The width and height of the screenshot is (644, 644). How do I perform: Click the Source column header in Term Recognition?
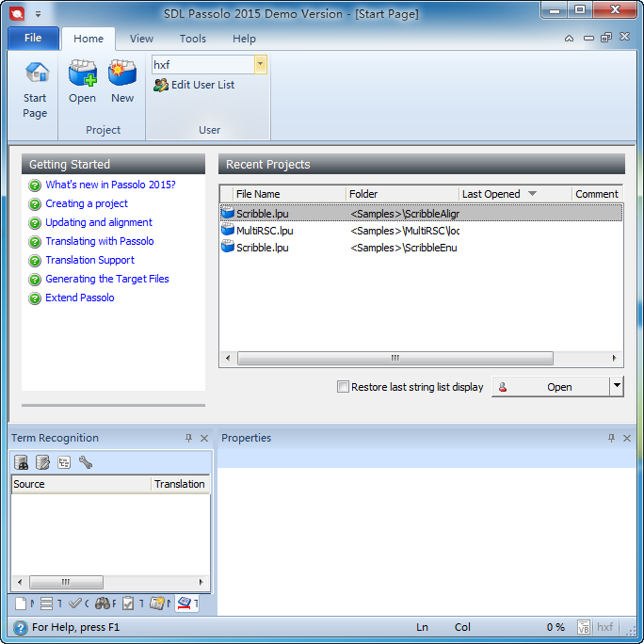click(81, 484)
